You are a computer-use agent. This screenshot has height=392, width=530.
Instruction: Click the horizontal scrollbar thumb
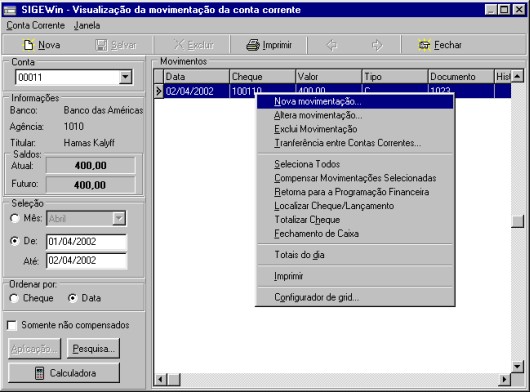[x=174, y=379]
